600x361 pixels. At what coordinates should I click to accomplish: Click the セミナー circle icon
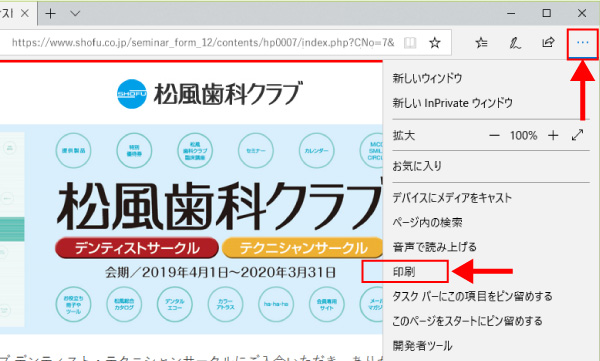256,150
